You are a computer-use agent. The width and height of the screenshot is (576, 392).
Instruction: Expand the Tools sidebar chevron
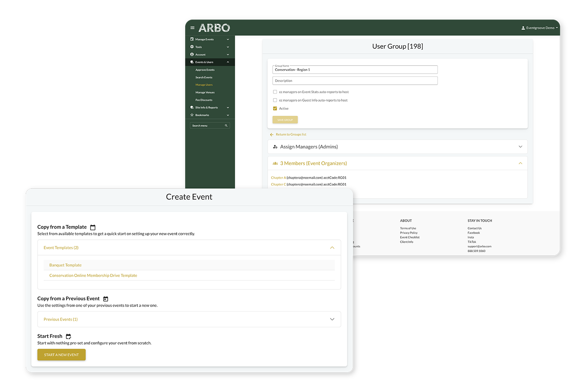pyautogui.click(x=228, y=47)
